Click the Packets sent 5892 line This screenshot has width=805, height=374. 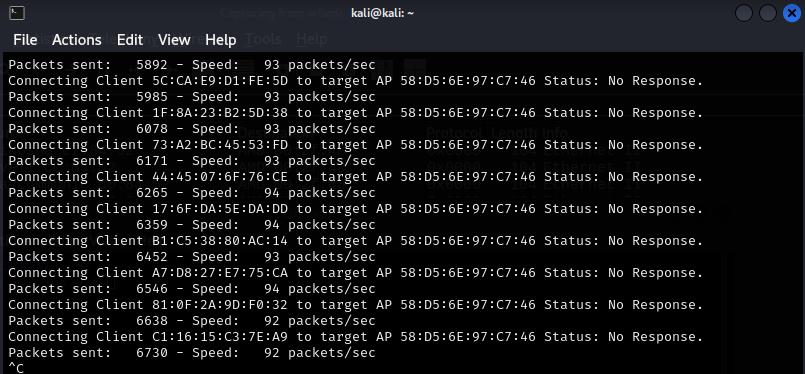(192, 65)
